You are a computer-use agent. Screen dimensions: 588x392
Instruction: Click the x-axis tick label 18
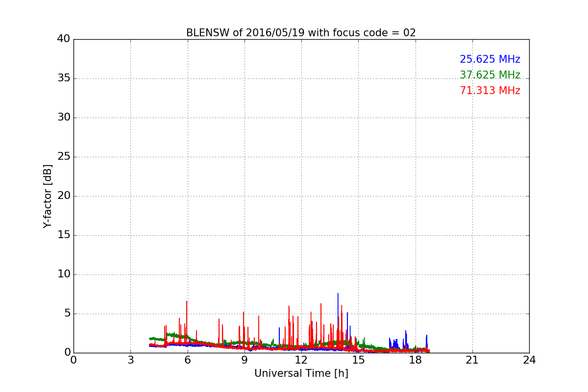(415, 360)
